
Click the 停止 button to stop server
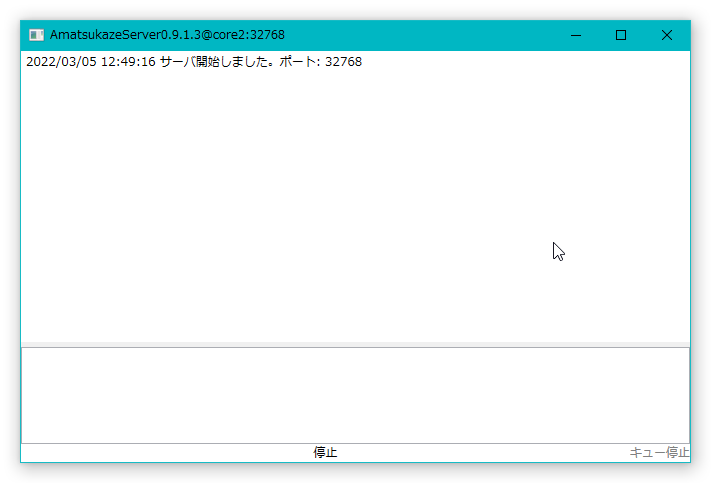point(325,453)
